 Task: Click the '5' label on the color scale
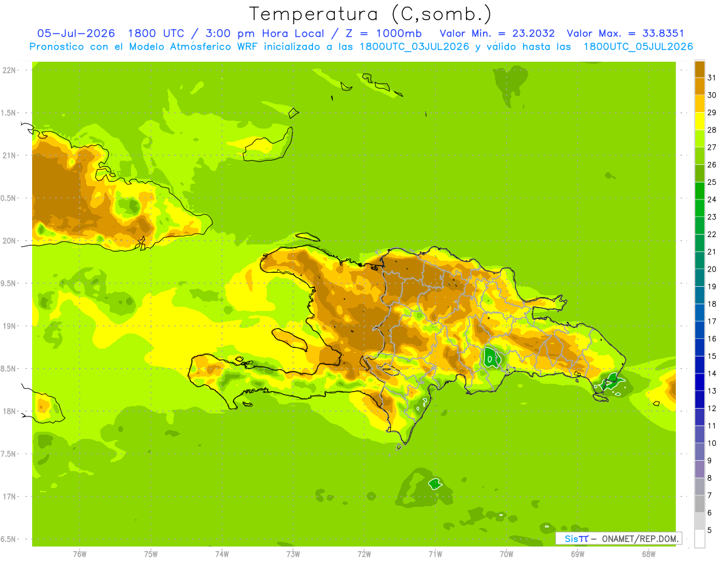tap(710, 530)
